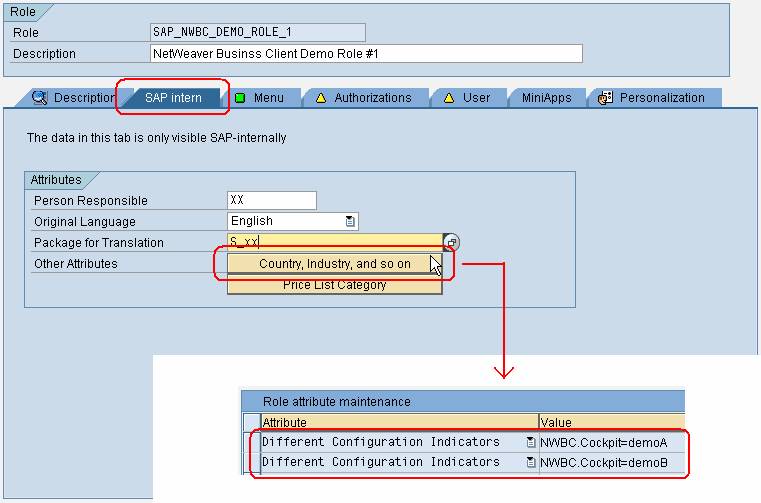Open value help for Package for Translation
The image size is (761, 503).
[x=451, y=242]
